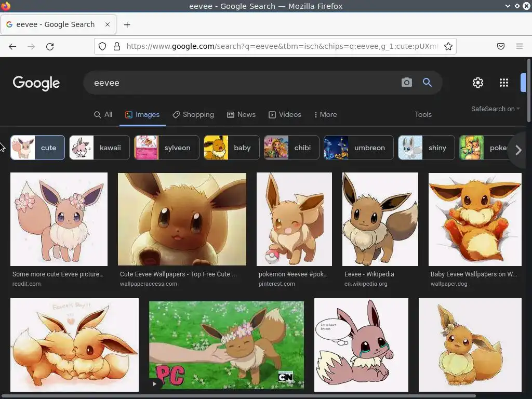Open 'Some more cute Eevee picture...' link

(x=58, y=274)
